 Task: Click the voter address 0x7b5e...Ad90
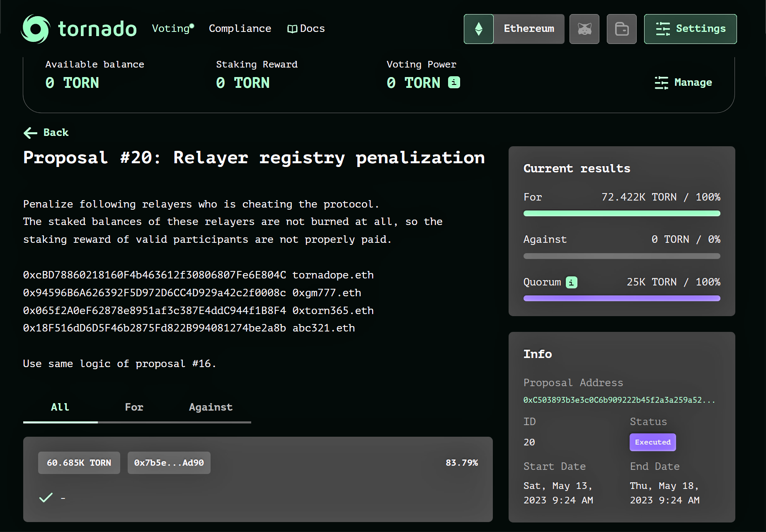click(169, 463)
